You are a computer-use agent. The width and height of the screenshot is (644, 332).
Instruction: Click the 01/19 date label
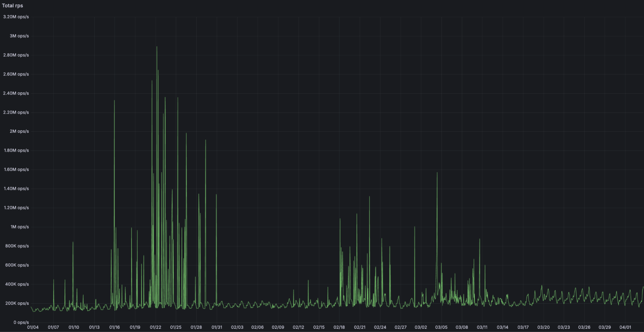pos(135,327)
